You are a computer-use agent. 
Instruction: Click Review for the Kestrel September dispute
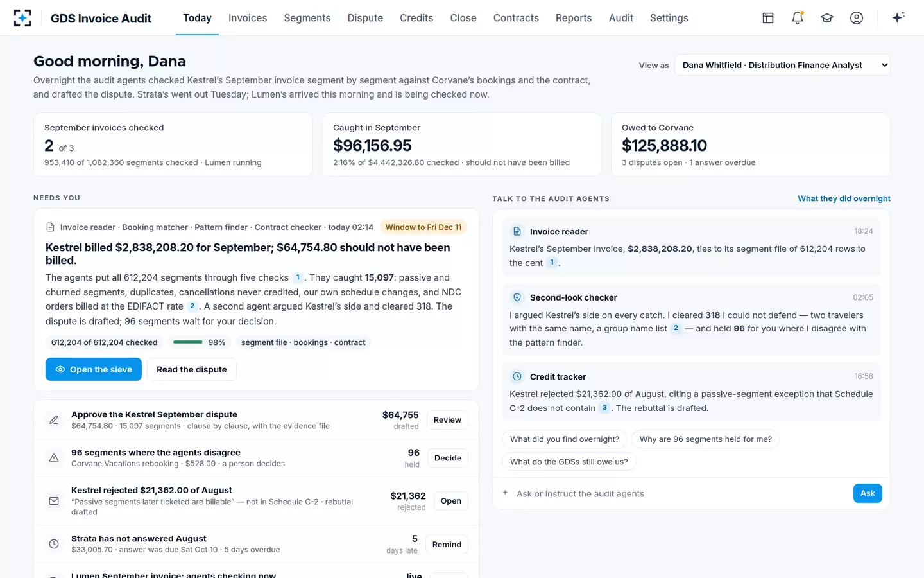pyautogui.click(x=447, y=420)
